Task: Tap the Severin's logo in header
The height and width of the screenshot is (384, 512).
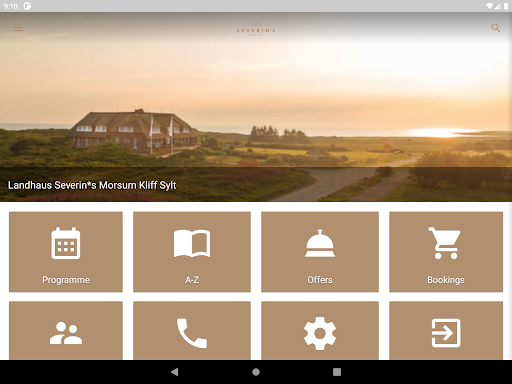Action: pos(256,28)
